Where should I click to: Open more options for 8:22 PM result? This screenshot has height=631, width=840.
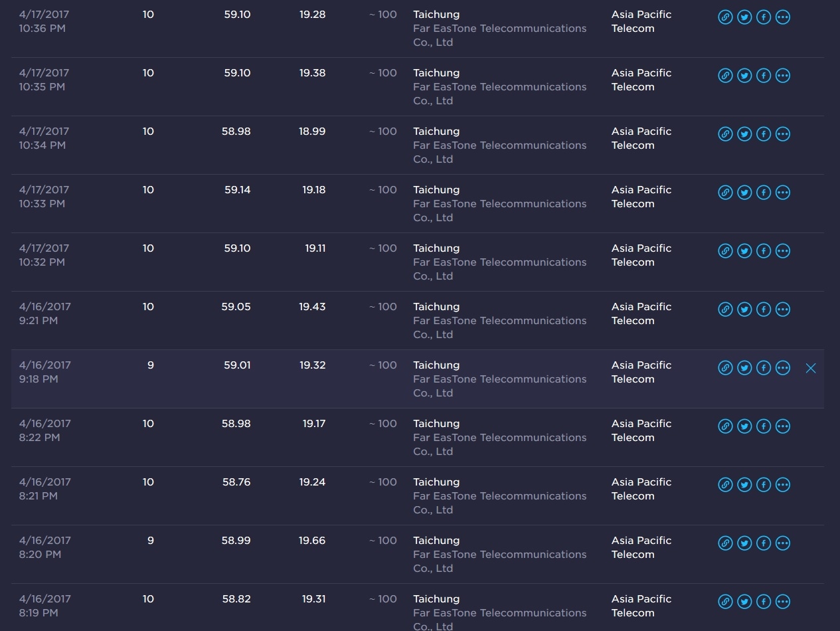[783, 426]
